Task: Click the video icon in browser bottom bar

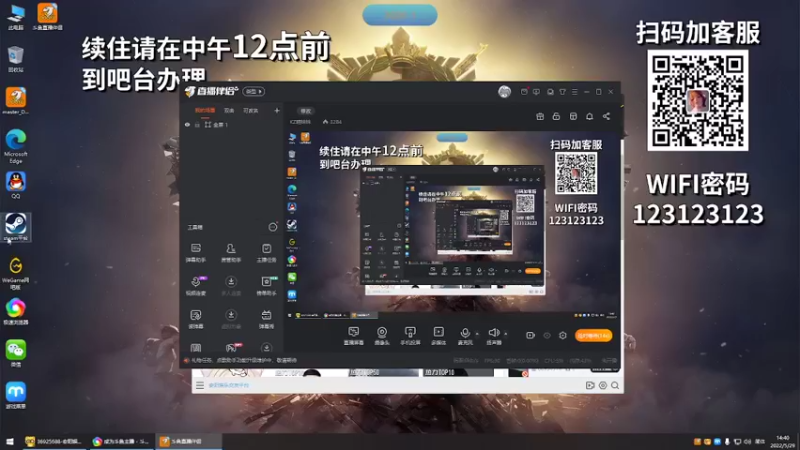Action: tap(590, 385)
